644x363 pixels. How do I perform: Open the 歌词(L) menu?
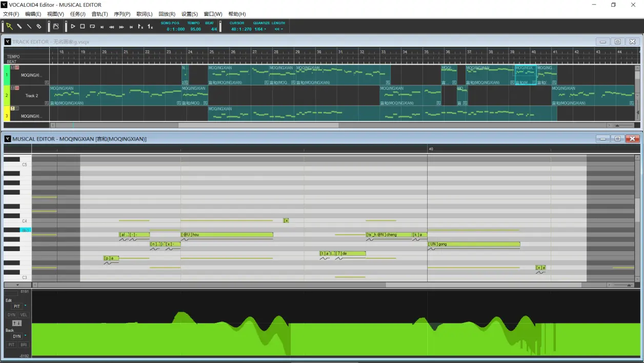(144, 14)
